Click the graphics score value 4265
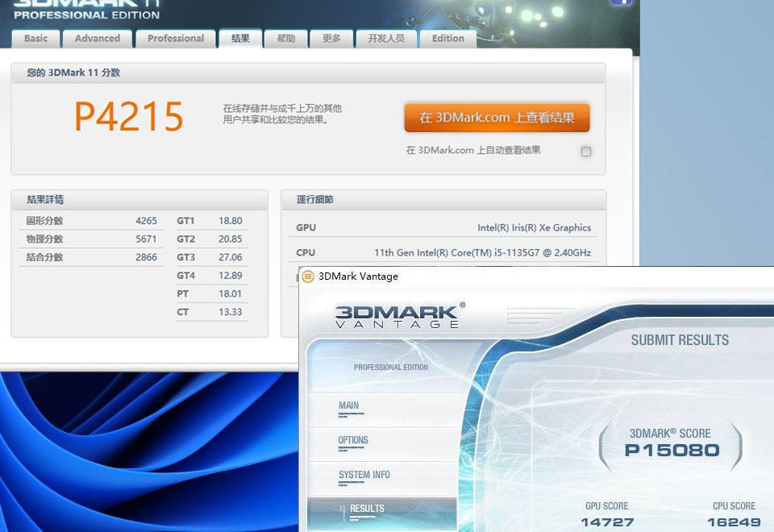The image size is (774, 532). click(146, 221)
